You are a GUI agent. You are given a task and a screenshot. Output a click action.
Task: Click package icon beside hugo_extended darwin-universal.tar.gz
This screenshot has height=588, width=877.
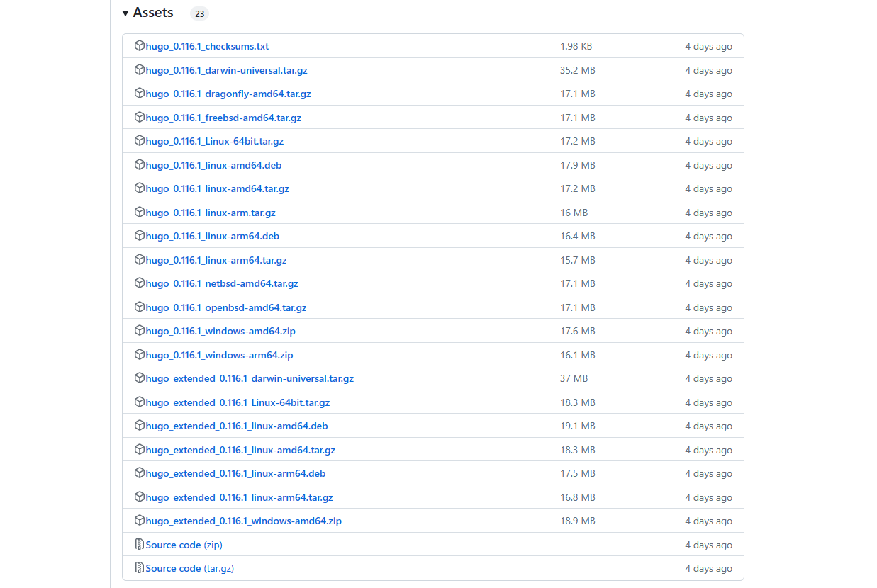coord(140,378)
